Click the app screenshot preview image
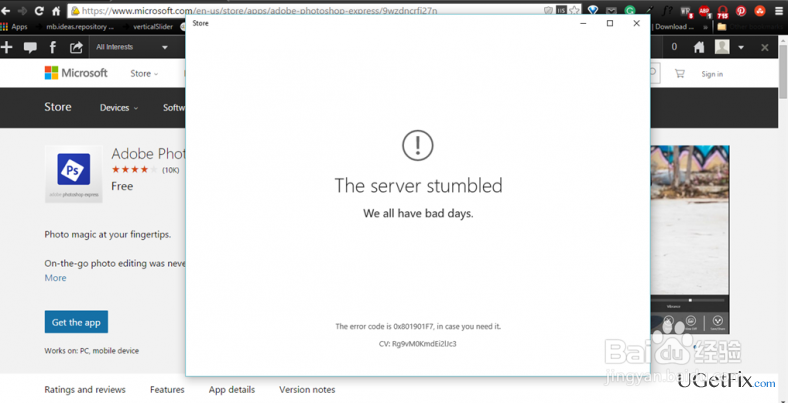The width and height of the screenshot is (788, 404). 690,240
